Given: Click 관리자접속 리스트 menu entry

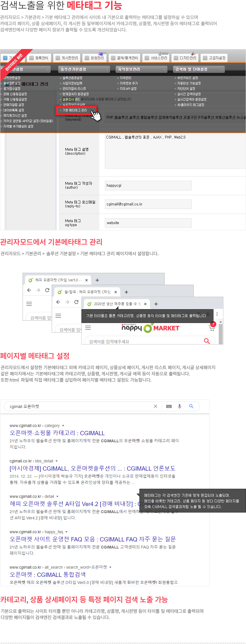Looking at the screenshot, I should pyautogui.click(x=74, y=89).
